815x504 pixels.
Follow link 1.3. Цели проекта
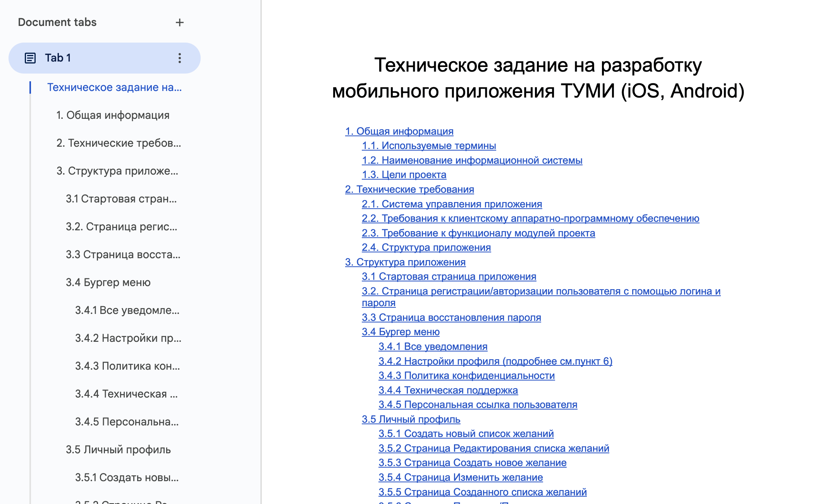click(404, 175)
